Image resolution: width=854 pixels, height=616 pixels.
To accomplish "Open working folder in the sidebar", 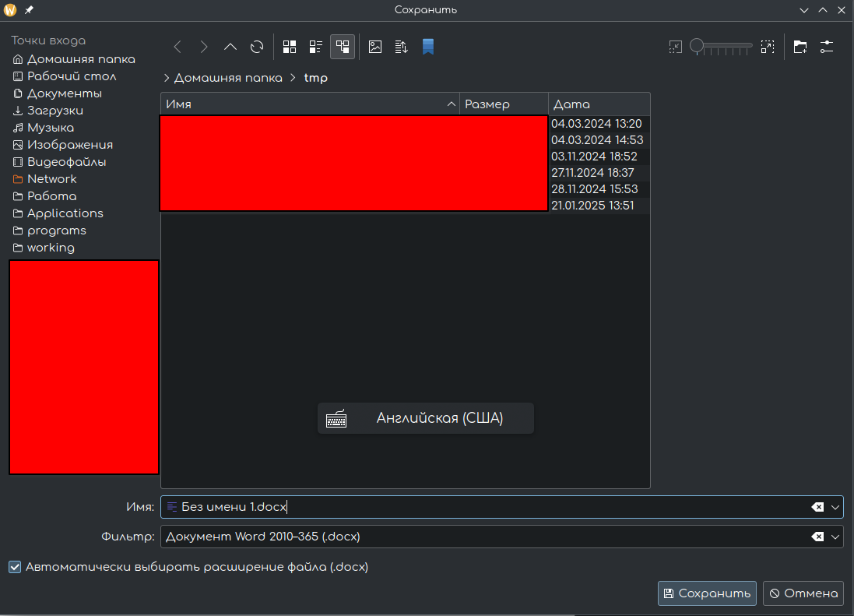I will click(44, 248).
